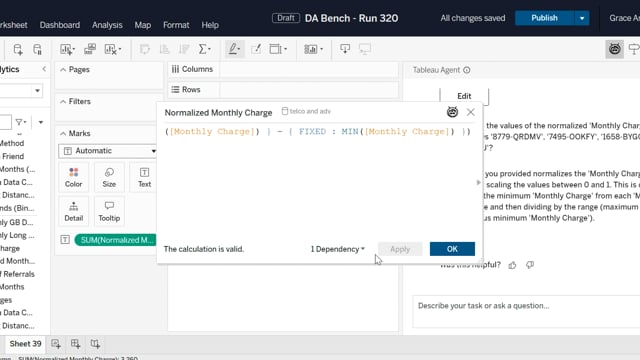
Task: Expand the function reference arrow in dialog
Action: point(478,182)
